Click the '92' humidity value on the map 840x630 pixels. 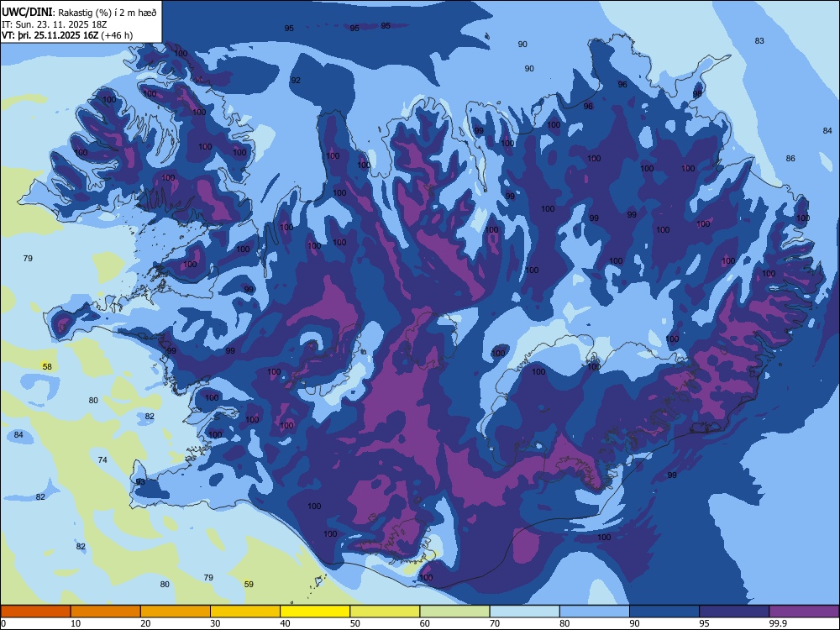pyautogui.click(x=295, y=81)
